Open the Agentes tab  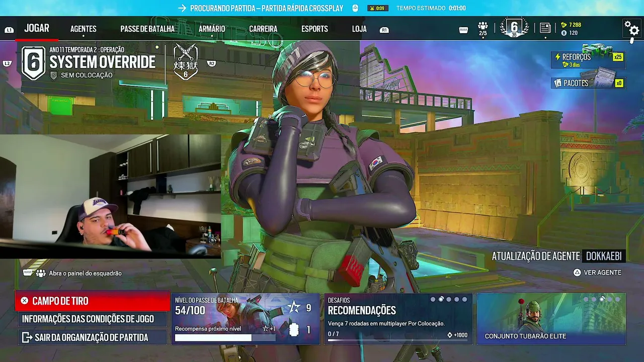[x=84, y=29]
